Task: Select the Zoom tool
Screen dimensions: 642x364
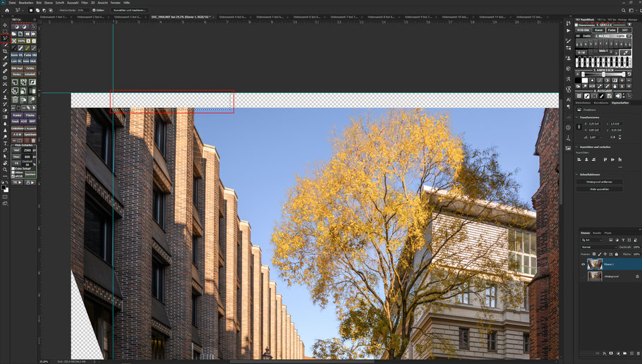Action: point(5,170)
